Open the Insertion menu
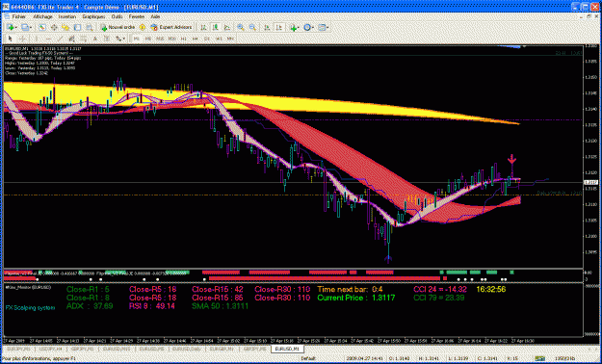Image resolution: width=602 pixels, height=364 pixels. coord(67,17)
